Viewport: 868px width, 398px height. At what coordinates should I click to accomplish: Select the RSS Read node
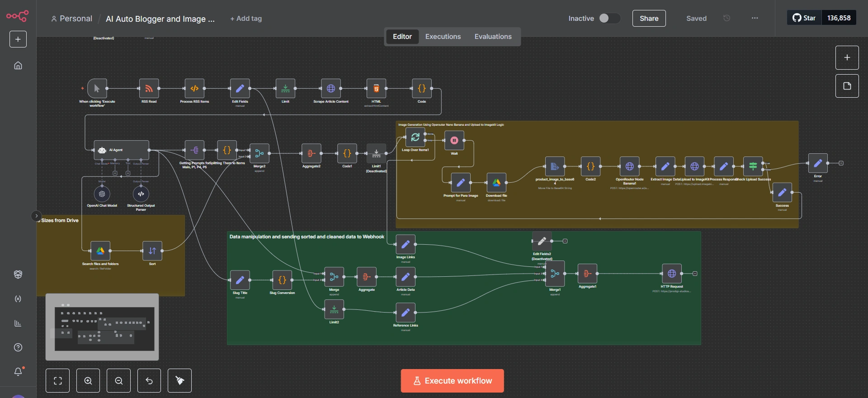tap(149, 89)
